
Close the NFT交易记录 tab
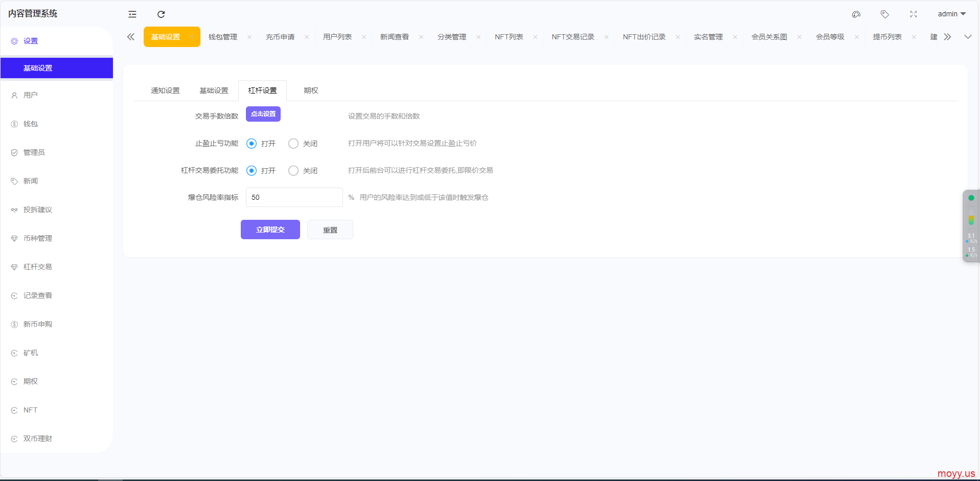tap(607, 37)
